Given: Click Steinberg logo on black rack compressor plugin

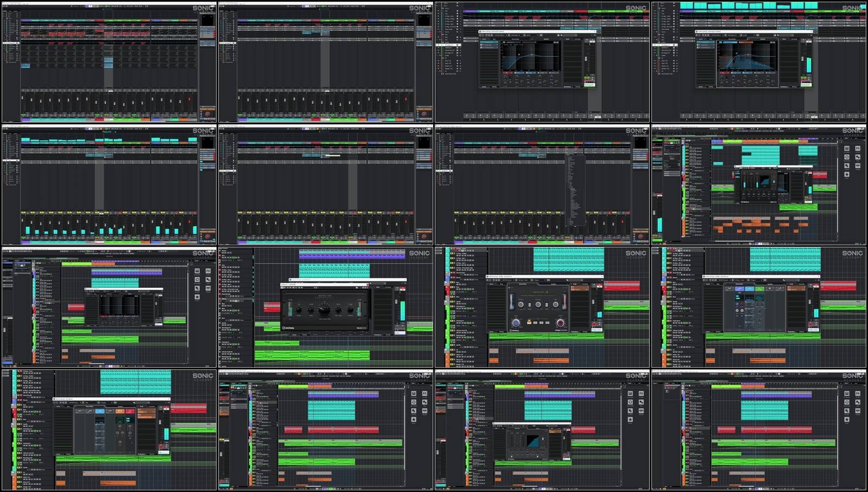Looking at the screenshot, I should [289, 328].
